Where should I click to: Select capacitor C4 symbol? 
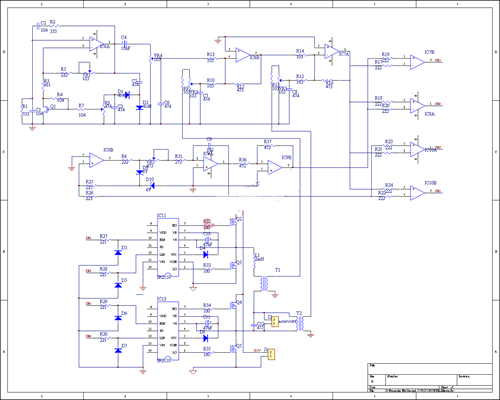click(x=125, y=44)
